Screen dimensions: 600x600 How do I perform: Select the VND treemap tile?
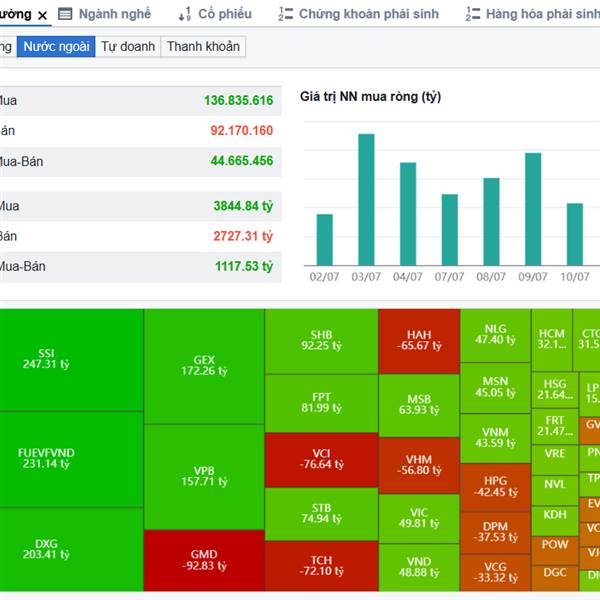419,567
